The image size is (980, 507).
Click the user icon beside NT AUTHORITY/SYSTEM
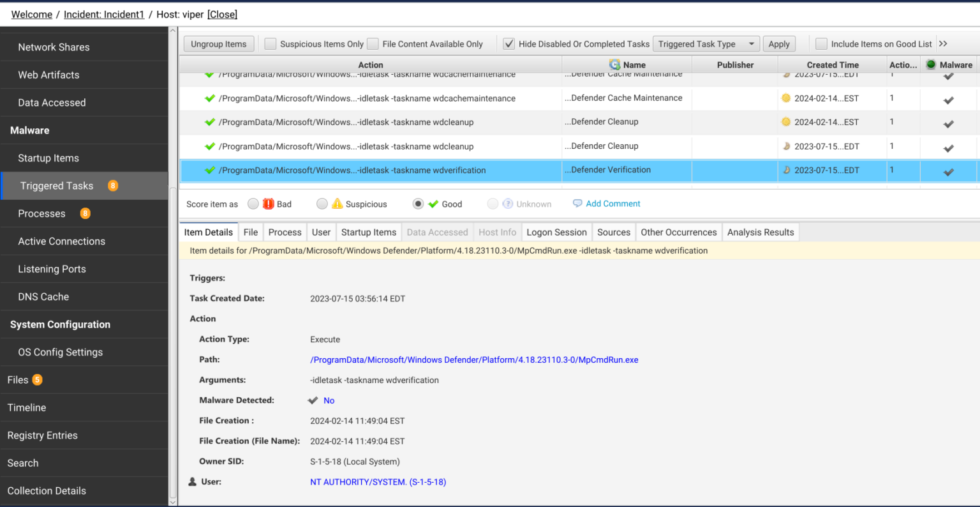tap(191, 481)
